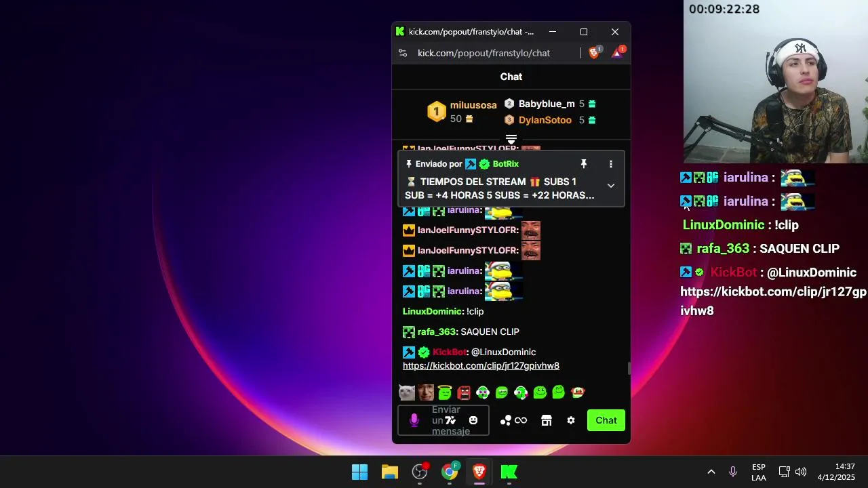Screen dimensions: 868x488
Task: Insert the green emote with pink headphones
Action: (x=521, y=392)
